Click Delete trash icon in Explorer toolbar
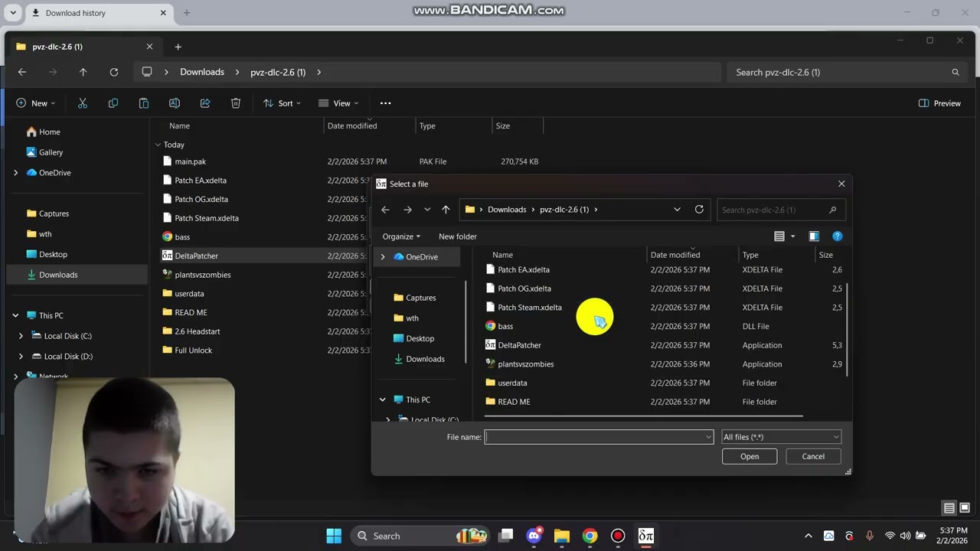The height and width of the screenshot is (551, 980). 236,103
